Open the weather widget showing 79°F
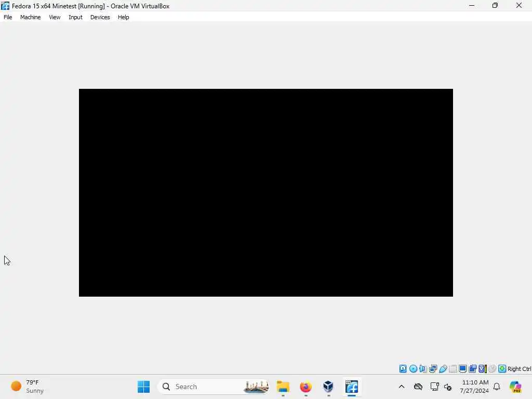 27,387
